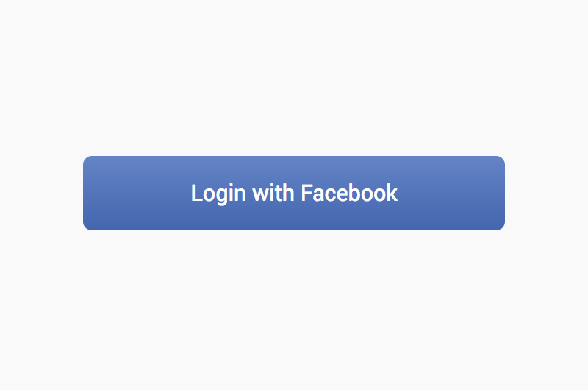Screen dimensions: 588x390
Task: Tap the Facebook login button
Action: coord(294,193)
